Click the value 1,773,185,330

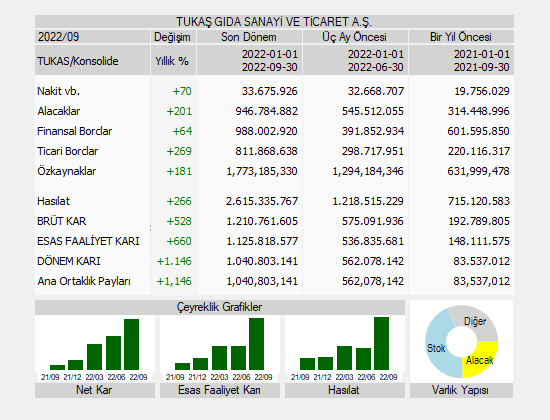262,171
